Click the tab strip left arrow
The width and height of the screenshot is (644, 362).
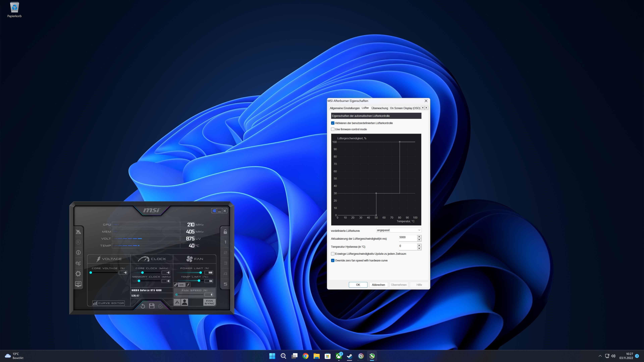pos(423,108)
